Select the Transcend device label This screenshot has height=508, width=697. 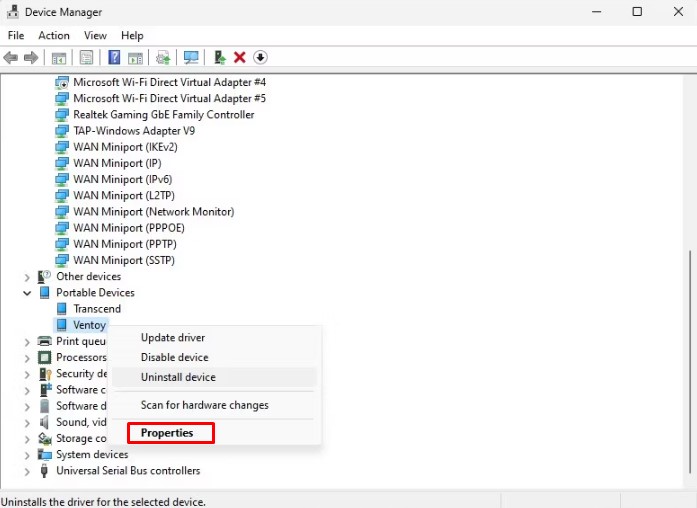point(97,309)
